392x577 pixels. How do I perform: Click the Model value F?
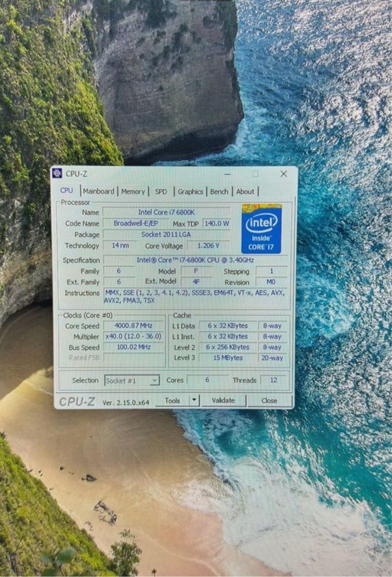pyautogui.click(x=196, y=271)
